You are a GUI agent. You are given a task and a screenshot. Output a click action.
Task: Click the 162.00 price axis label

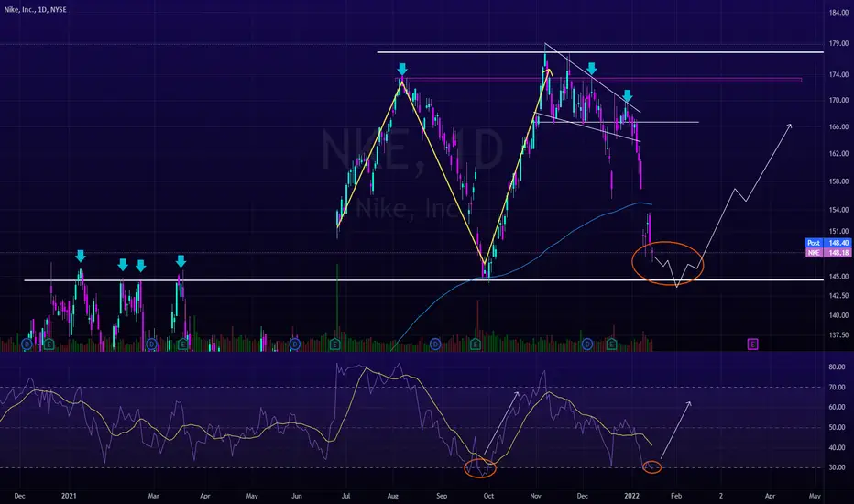838,154
